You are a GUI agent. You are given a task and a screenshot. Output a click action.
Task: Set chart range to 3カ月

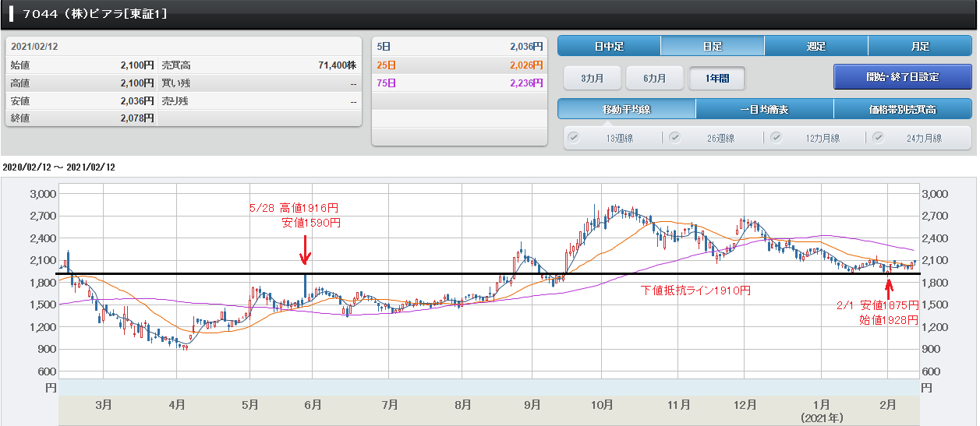(592, 78)
